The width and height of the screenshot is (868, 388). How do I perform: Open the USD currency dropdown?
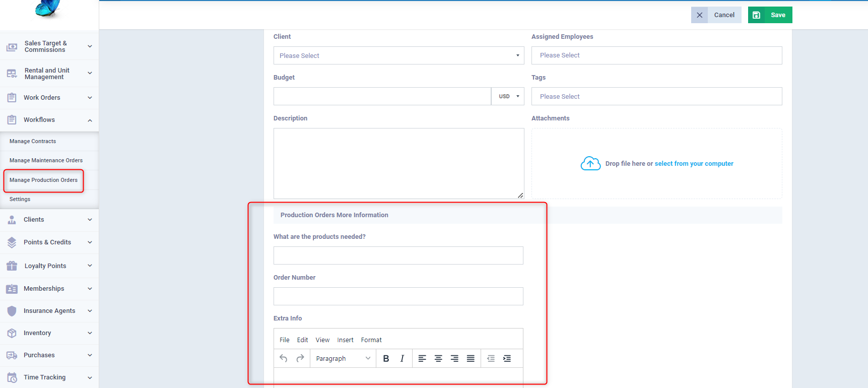point(508,96)
